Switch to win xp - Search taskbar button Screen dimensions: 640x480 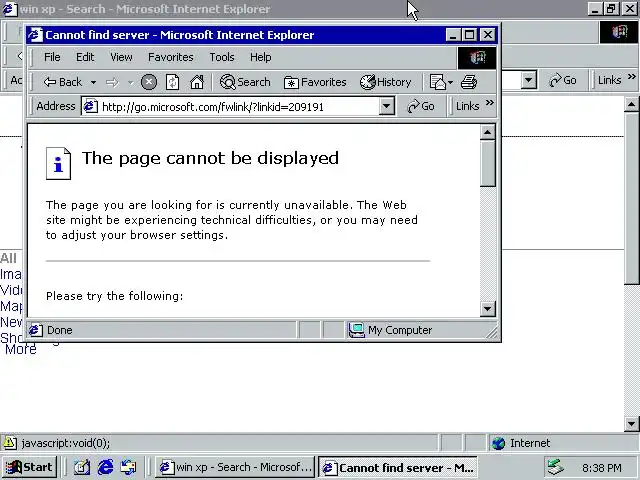235,467
